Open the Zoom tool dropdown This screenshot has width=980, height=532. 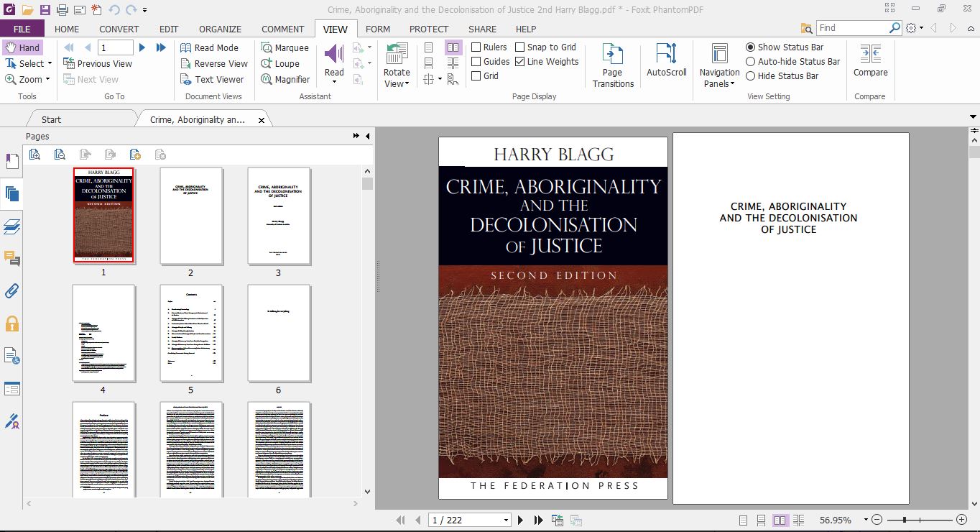pyautogui.click(x=47, y=79)
